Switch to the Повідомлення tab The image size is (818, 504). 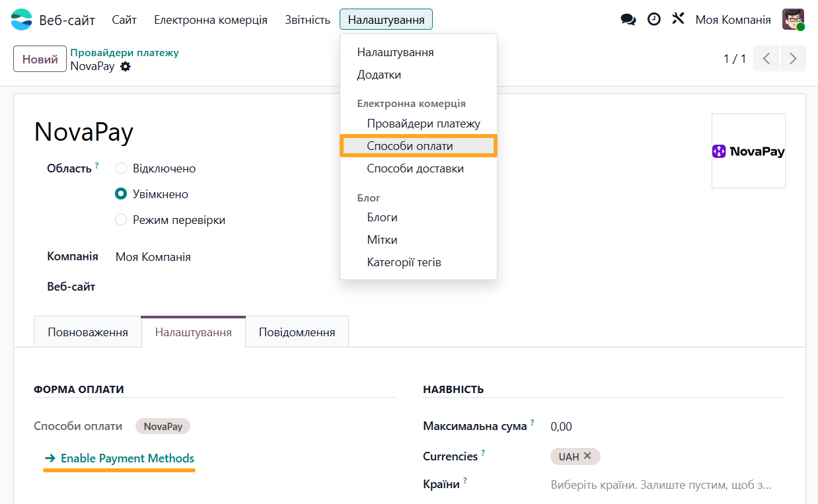pos(297,332)
